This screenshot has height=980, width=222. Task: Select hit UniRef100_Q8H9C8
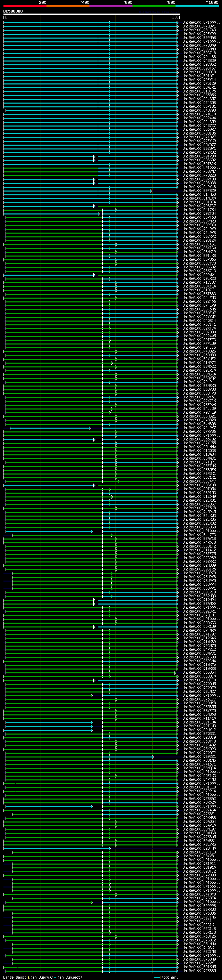coord(199,72)
